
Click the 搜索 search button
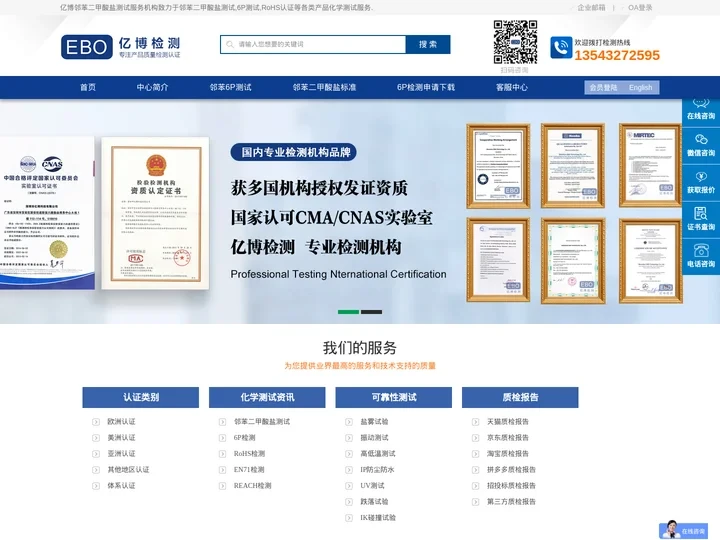[428, 45]
